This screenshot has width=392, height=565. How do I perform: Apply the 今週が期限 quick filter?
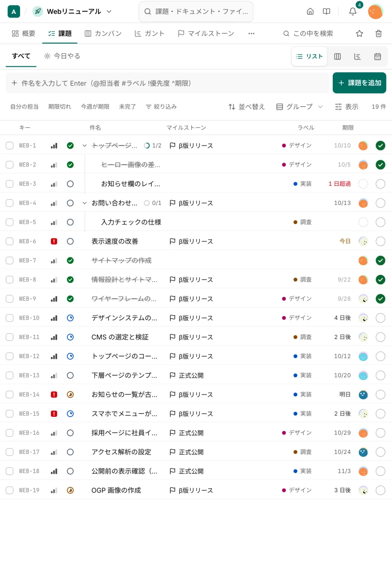(x=95, y=106)
